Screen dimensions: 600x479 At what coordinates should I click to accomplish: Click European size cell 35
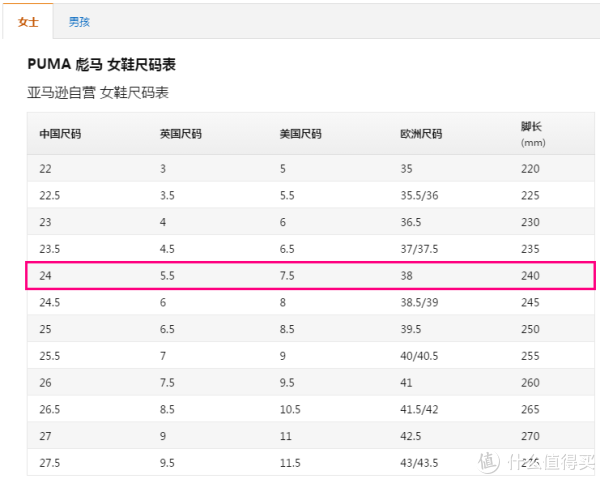pyautogui.click(x=406, y=169)
